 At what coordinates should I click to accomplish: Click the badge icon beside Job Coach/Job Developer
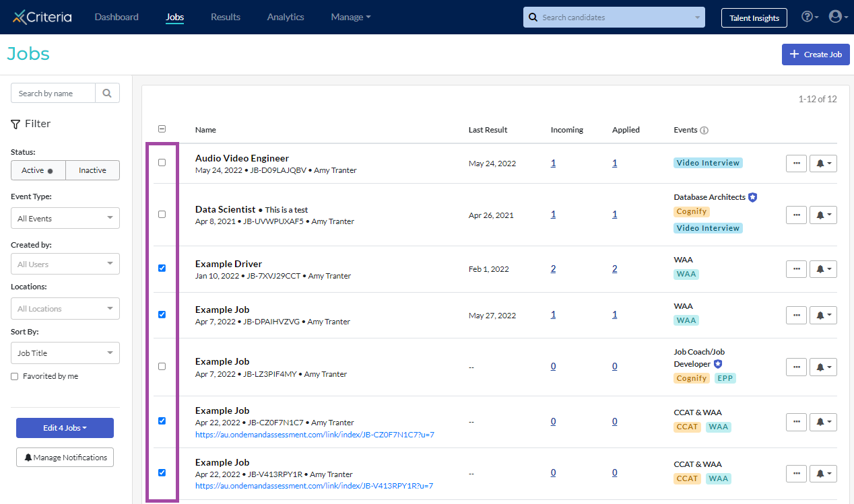pos(718,364)
